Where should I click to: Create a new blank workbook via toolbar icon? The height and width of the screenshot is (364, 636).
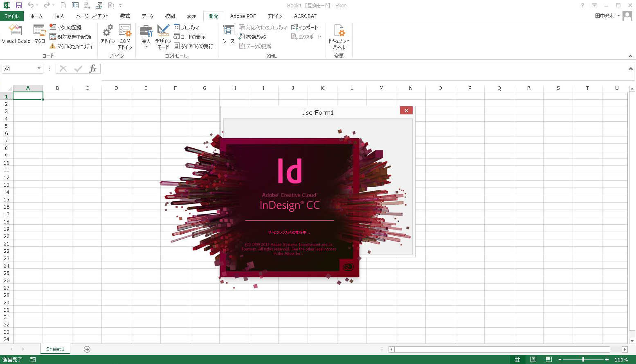tap(63, 5)
